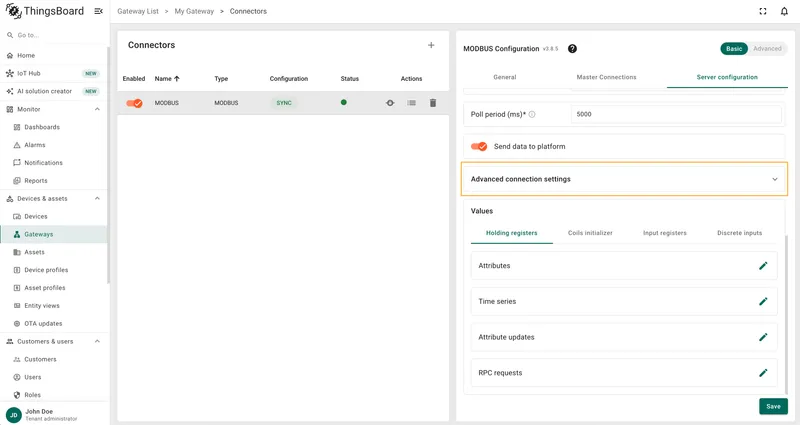Click the Poll period input field
800x425 pixels.
pos(676,114)
